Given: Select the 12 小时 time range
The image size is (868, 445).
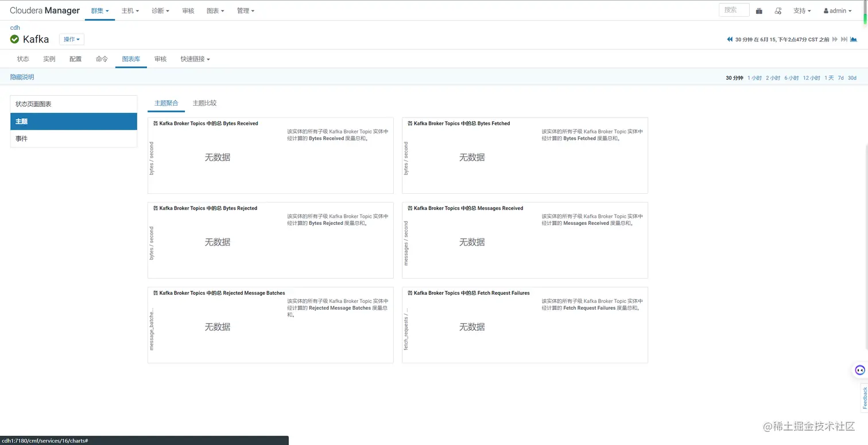Looking at the screenshot, I should click(812, 78).
